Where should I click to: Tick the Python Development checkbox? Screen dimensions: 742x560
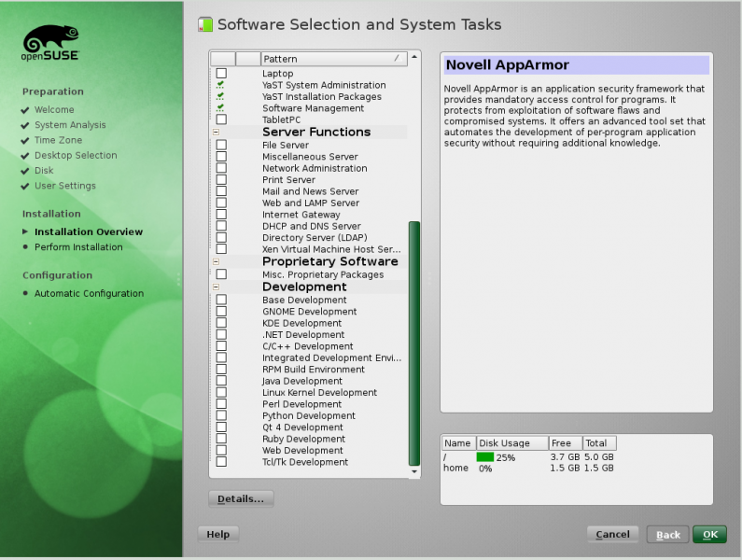tap(221, 416)
